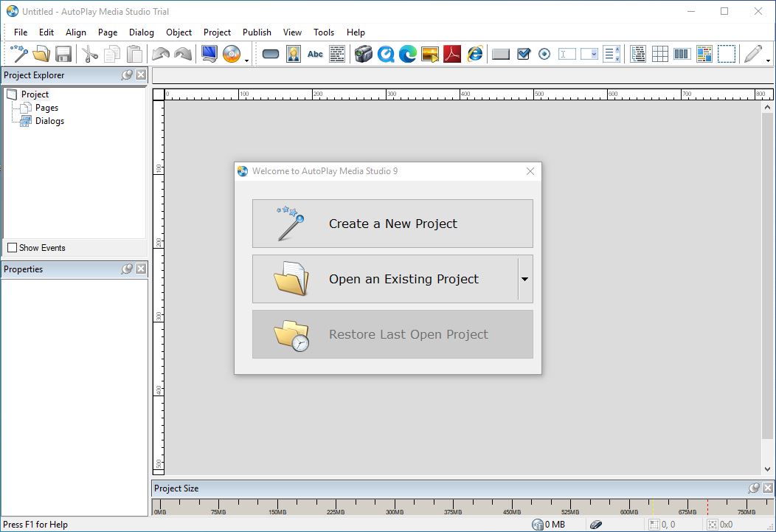Insert a QuickTime object from the toolbar
This screenshot has width=776, height=532.
(x=386, y=53)
